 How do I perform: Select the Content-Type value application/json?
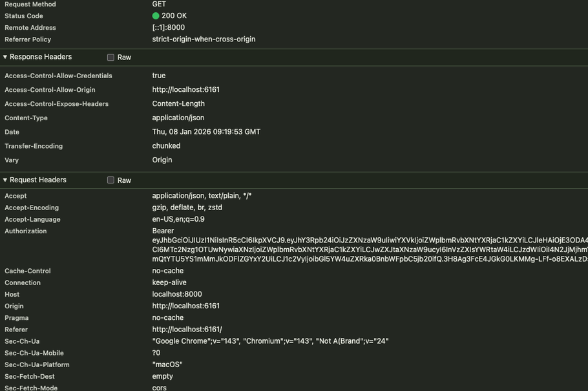178,118
